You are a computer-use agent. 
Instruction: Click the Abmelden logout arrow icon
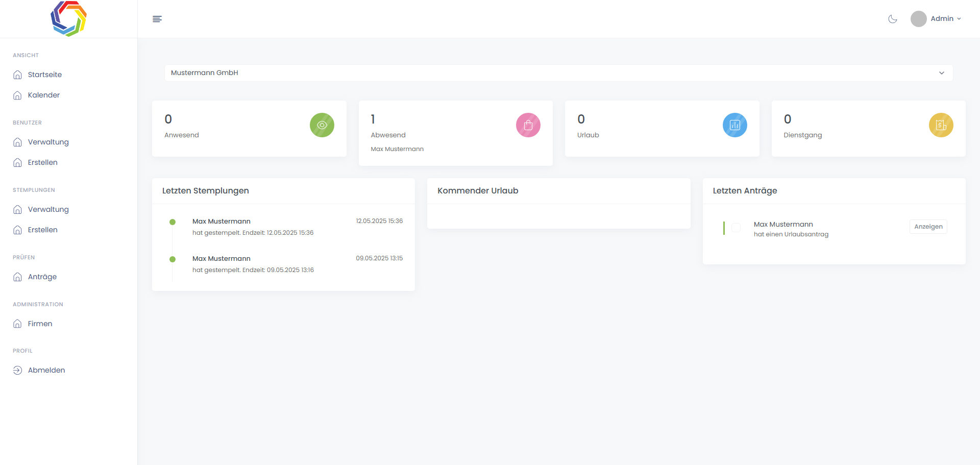[17, 370]
